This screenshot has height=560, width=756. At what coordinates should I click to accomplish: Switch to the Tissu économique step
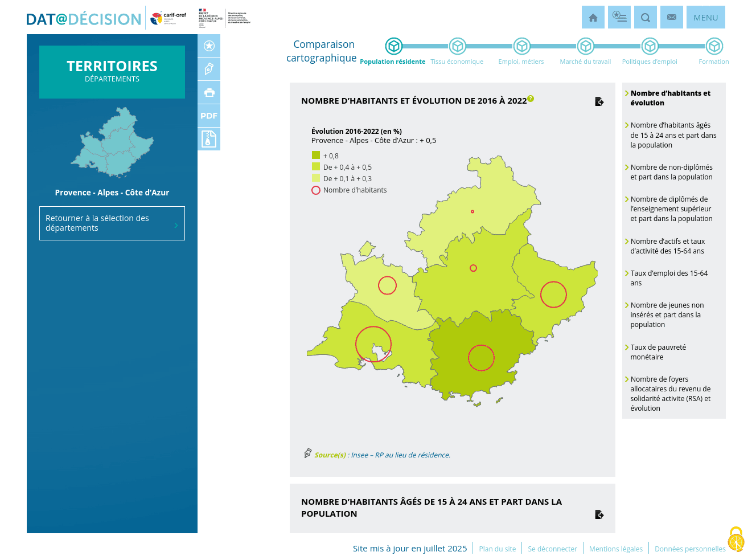coord(457,46)
